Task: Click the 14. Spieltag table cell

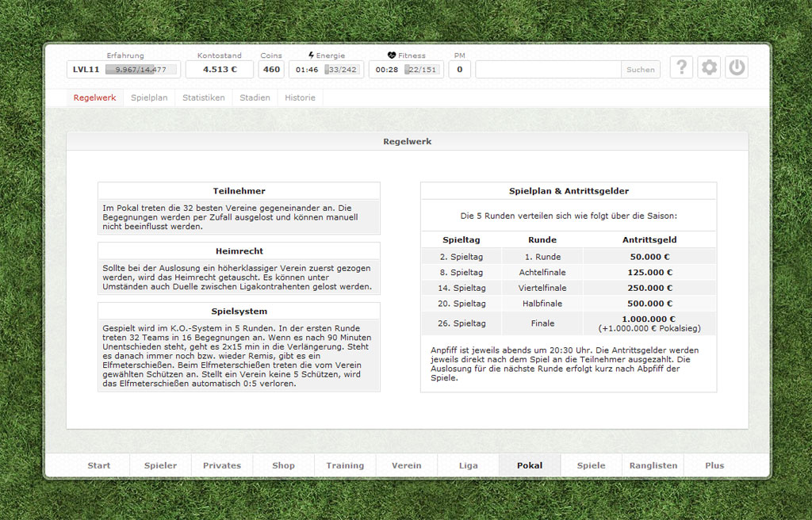Action: [462, 288]
